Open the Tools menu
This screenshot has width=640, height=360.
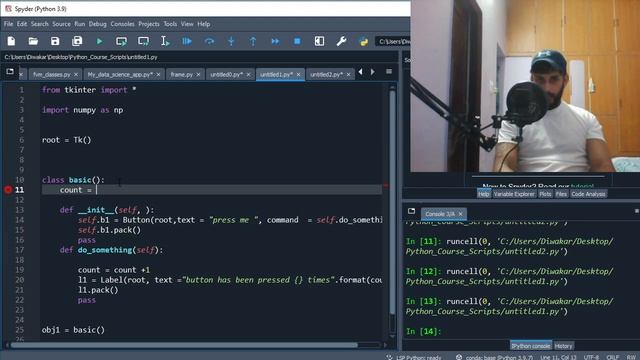pyautogui.click(x=170, y=24)
